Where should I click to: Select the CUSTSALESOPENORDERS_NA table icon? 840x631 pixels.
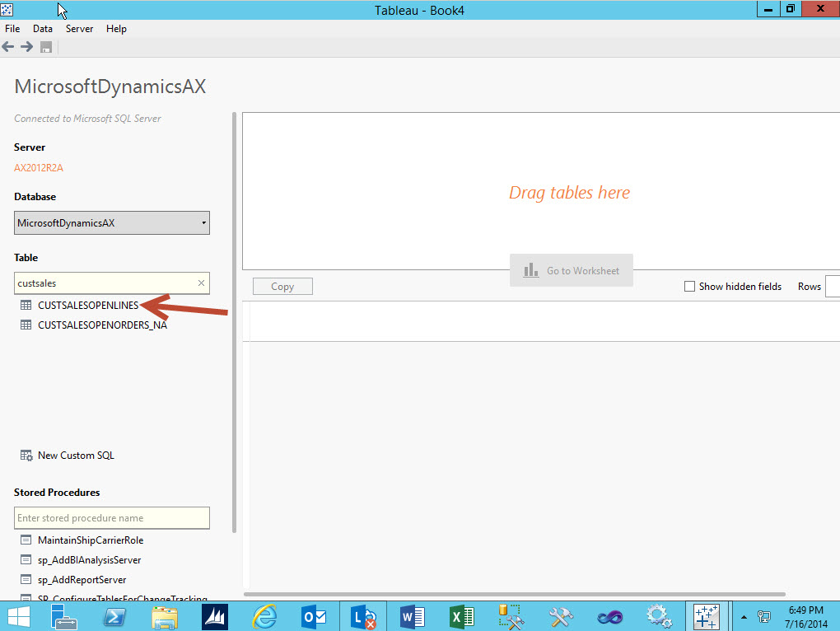(26, 325)
